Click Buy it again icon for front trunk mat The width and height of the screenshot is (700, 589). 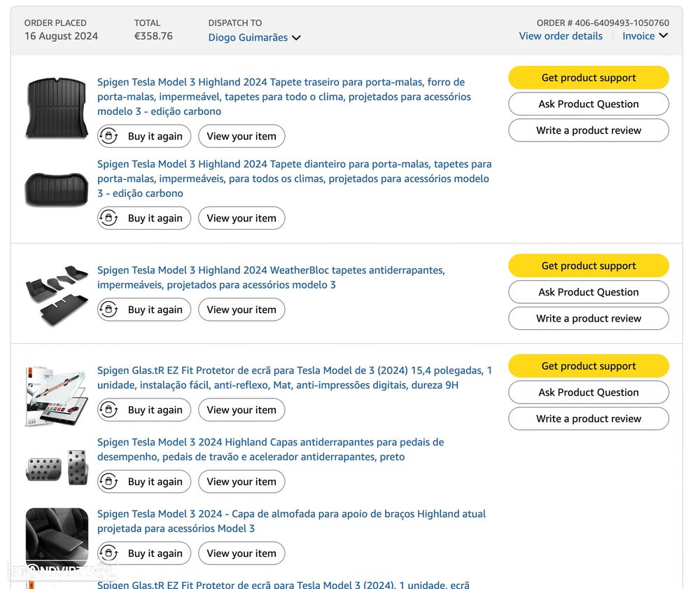108,219
